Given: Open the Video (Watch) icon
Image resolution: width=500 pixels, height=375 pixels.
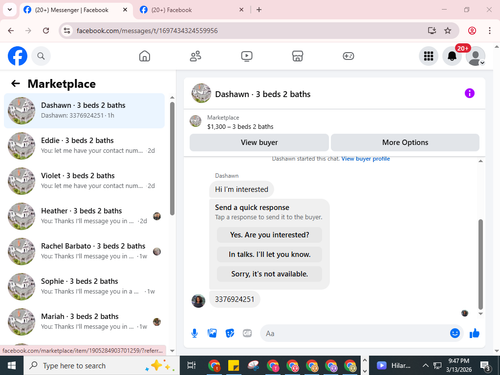Looking at the screenshot, I should 247,56.
